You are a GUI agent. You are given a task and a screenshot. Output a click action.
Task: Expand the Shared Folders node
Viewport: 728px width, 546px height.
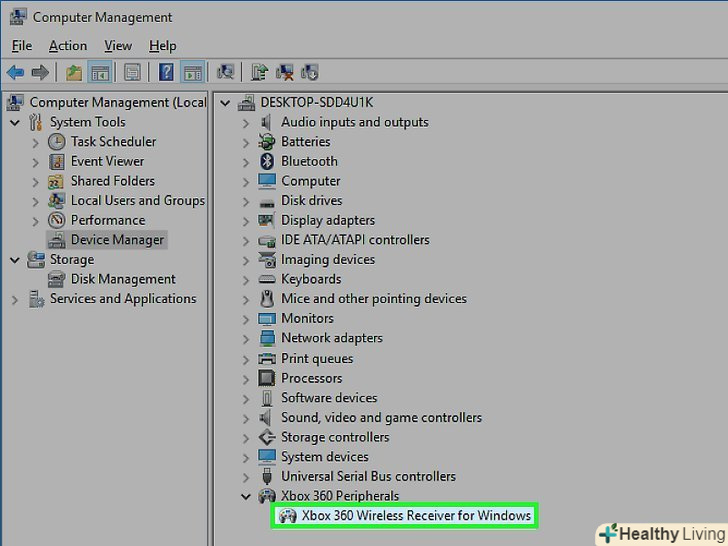36,182
